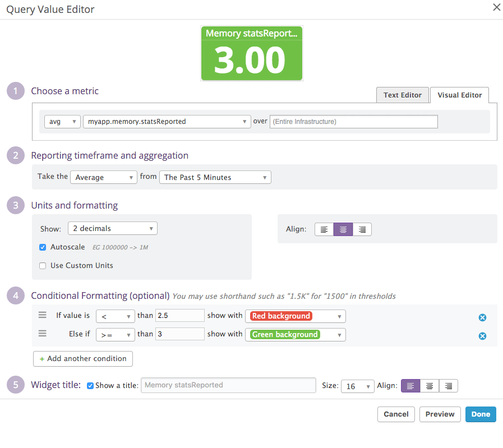Click the Entire Infrastructure scope field
503x448 pixels.
click(353, 122)
